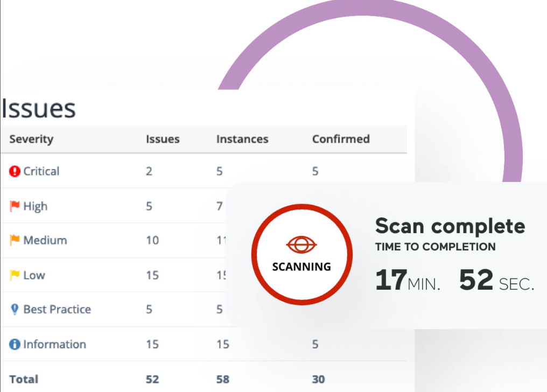Click the red eye scanning icon
The image size is (547, 392).
(x=301, y=244)
